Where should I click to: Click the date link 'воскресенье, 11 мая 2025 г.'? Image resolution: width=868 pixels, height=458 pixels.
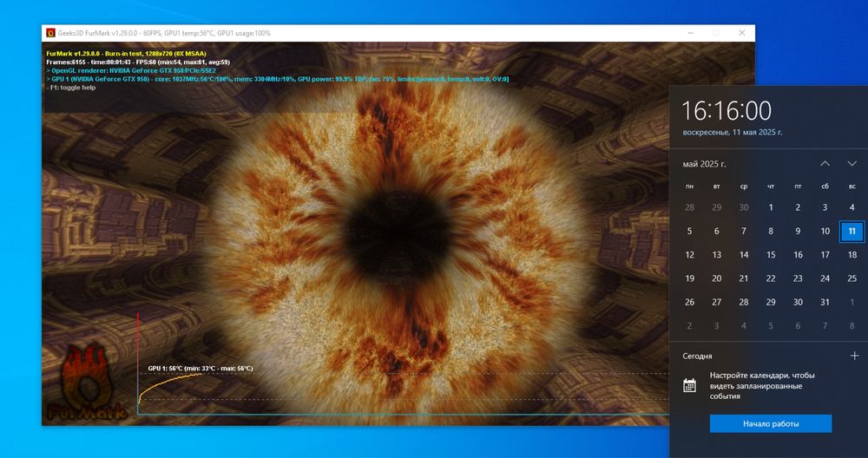point(733,133)
